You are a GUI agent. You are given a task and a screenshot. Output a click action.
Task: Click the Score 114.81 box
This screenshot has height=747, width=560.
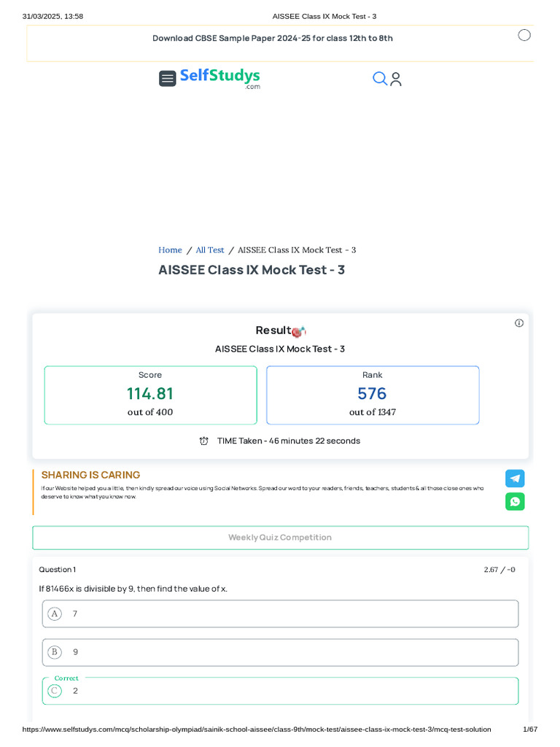click(150, 395)
